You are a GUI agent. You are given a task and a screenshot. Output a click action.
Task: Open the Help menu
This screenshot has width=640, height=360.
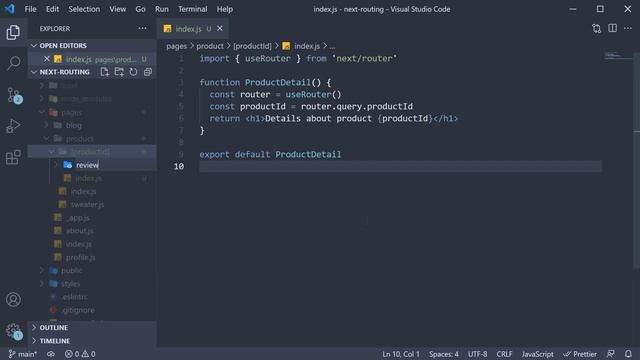point(224,9)
